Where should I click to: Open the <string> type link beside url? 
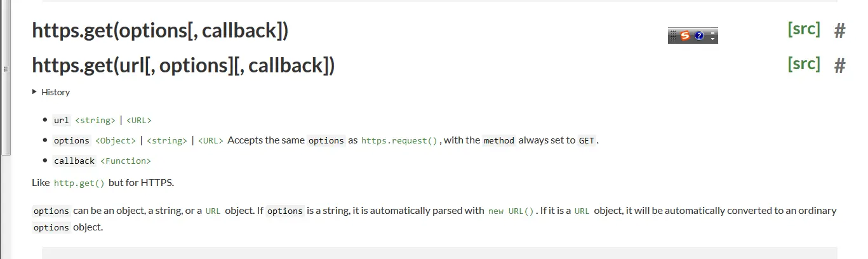point(95,120)
